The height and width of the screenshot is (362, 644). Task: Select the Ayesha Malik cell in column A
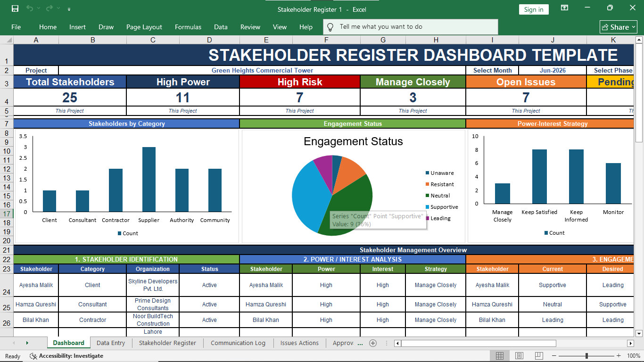pyautogui.click(x=36, y=285)
